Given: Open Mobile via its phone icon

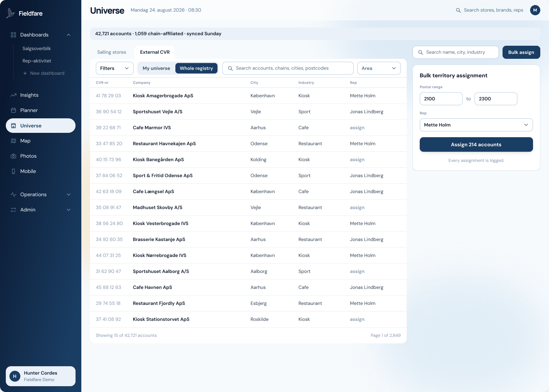Looking at the screenshot, I should coord(13,171).
